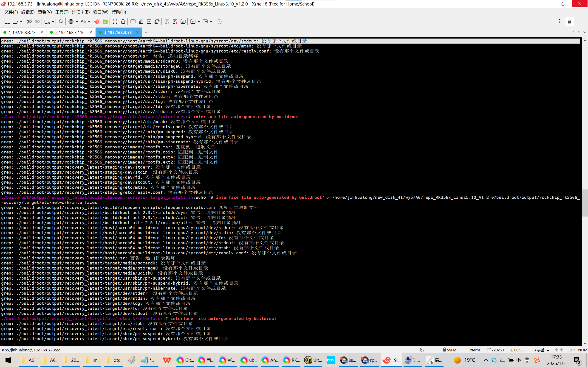Image resolution: width=588 pixels, height=367 pixels.
Task: Open the tab list chevron dropdown
Action: (585, 32)
